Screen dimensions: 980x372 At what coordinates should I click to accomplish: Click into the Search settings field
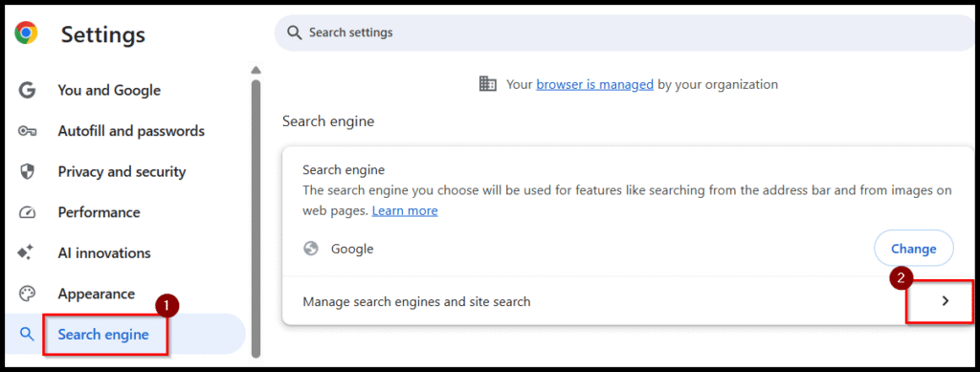point(625,33)
